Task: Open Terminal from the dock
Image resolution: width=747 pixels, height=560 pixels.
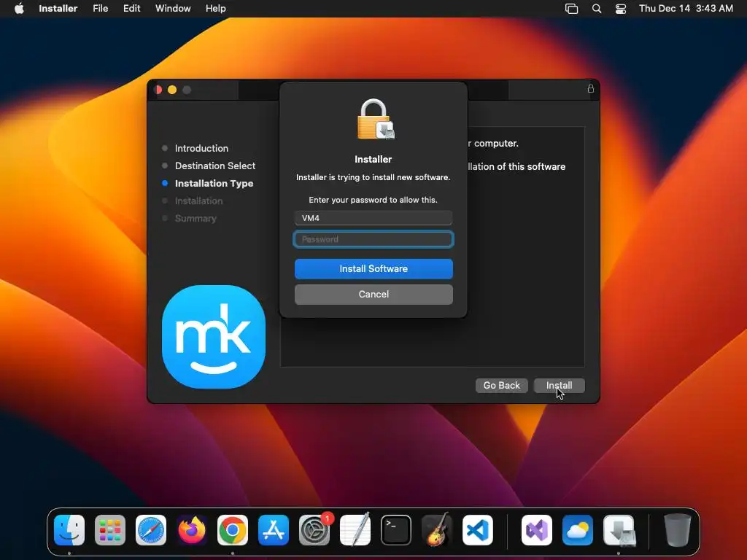Action: tap(396, 530)
